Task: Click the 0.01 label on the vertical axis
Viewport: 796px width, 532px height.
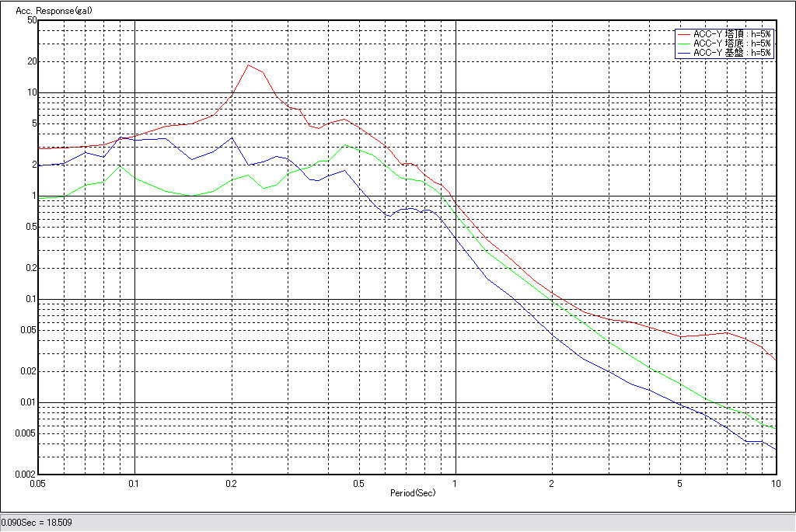Action: pos(29,402)
